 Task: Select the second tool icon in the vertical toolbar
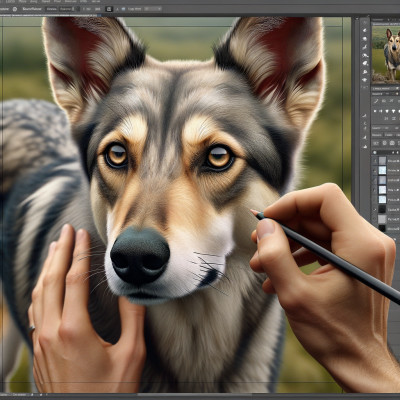[365, 30]
